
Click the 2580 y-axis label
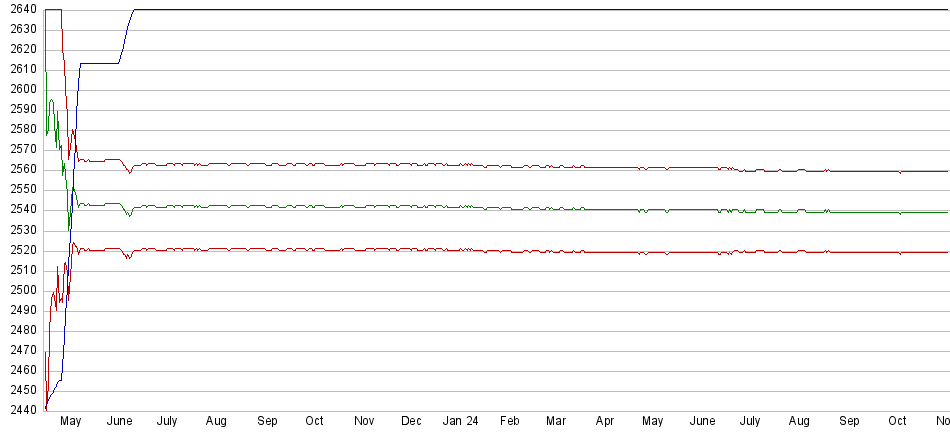point(23,129)
